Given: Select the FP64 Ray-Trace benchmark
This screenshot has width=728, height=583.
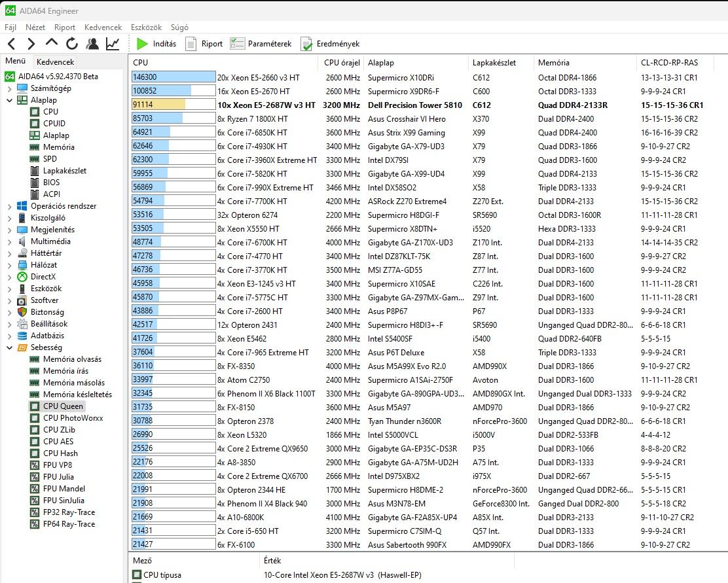Looking at the screenshot, I should click(63, 524).
